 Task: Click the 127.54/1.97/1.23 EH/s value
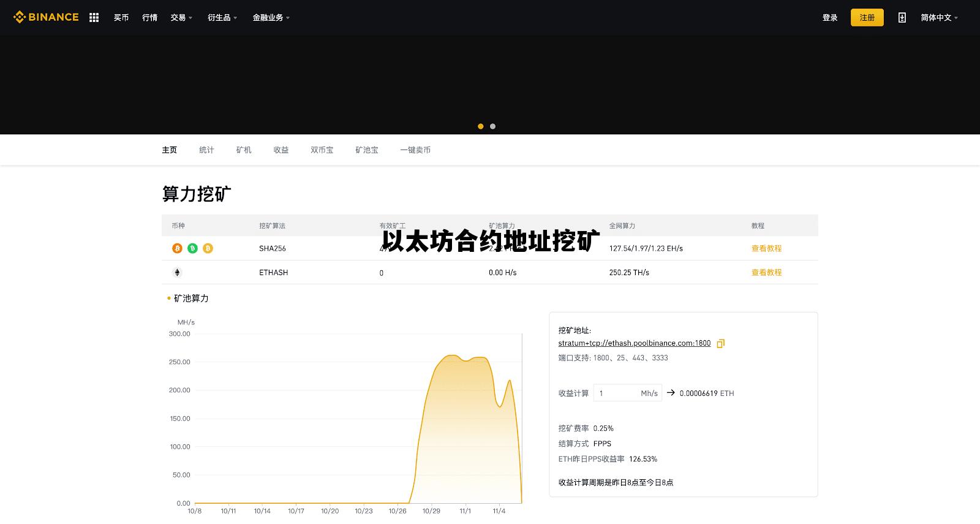[x=646, y=248]
